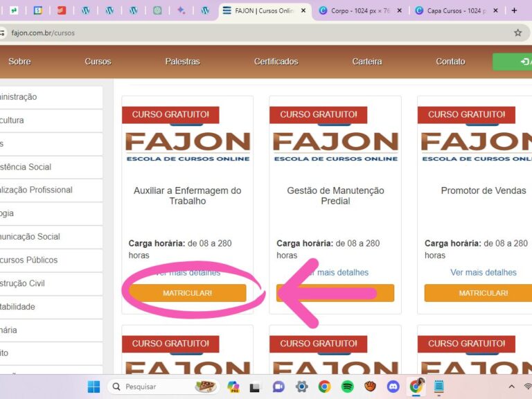This screenshot has height=399, width=532.
Task: Select the Comunicação Social category
Action: 51,237
